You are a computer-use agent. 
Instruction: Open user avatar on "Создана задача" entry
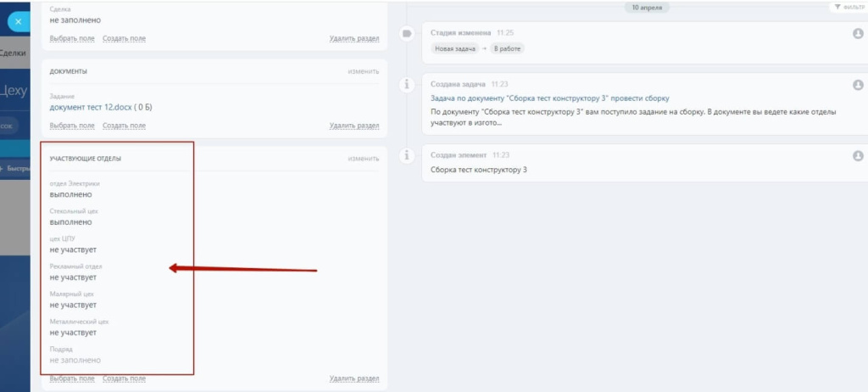pos(858,85)
